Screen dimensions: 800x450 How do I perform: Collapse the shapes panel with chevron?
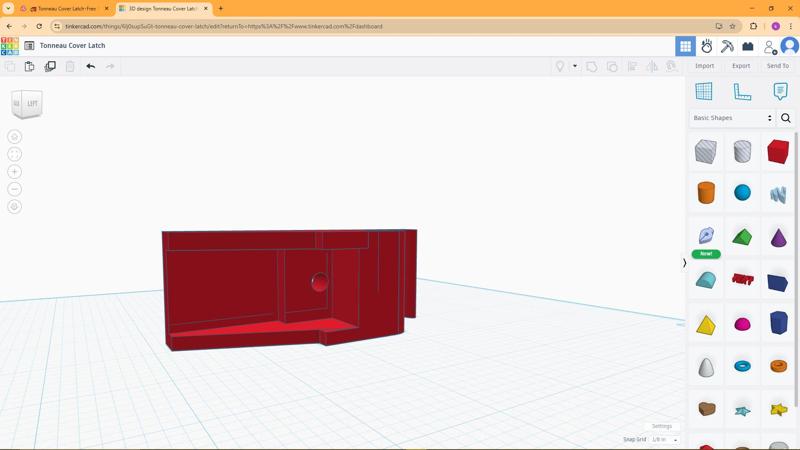(x=684, y=263)
